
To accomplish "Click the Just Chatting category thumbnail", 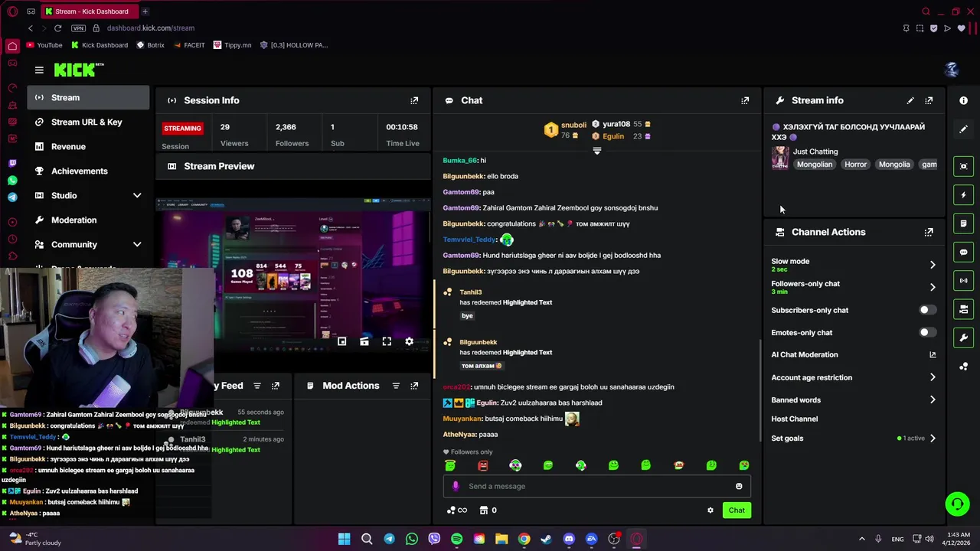I will tap(780, 158).
